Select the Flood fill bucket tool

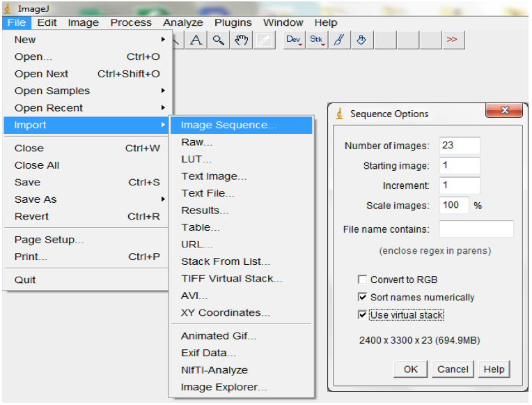click(362, 40)
